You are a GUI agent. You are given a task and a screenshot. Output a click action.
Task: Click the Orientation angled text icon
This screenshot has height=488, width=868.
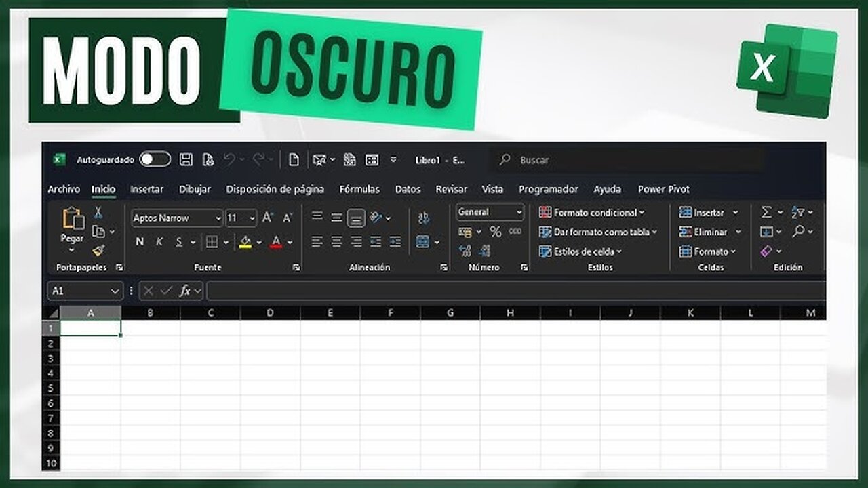click(x=376, y=218)
